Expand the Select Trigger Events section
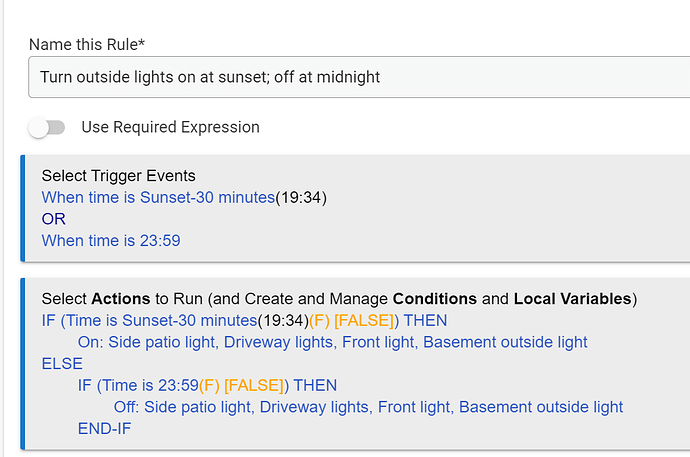 pos(118,176)
